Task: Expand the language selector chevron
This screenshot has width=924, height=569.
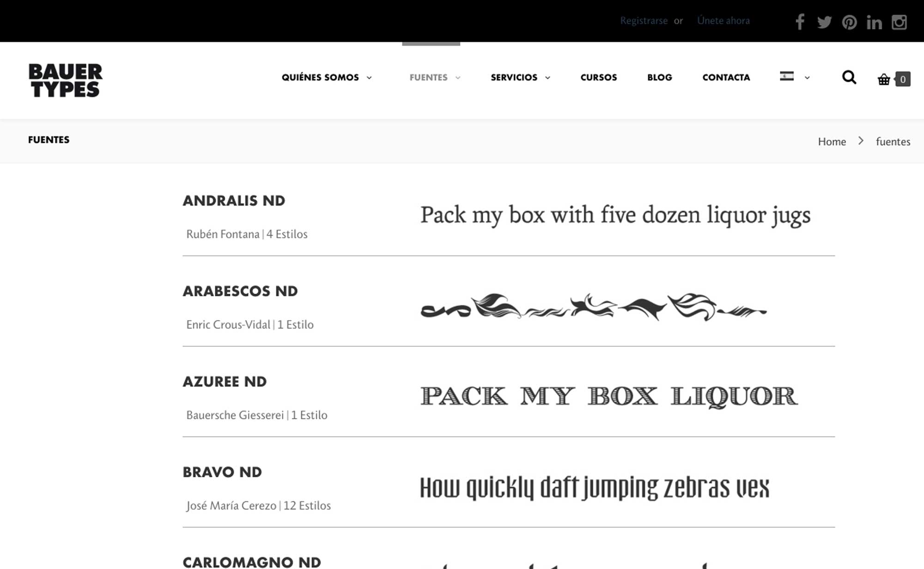Action: click(807, 78)
